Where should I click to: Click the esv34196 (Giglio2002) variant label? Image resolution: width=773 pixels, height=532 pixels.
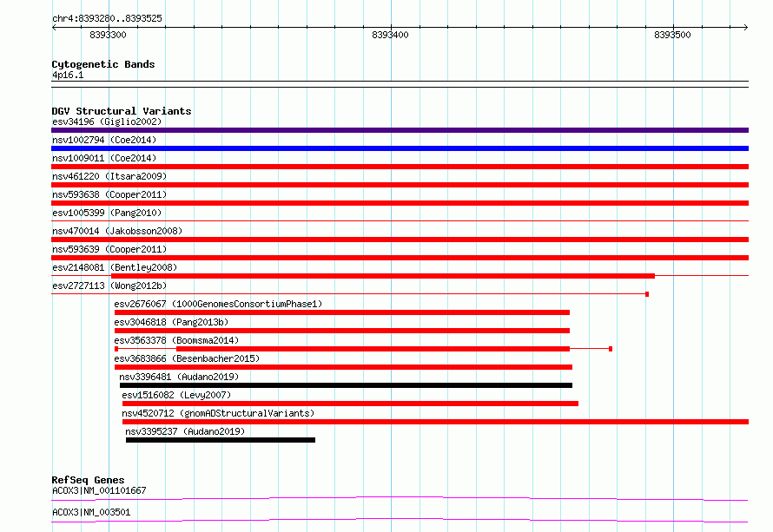(x=107, y=122)
